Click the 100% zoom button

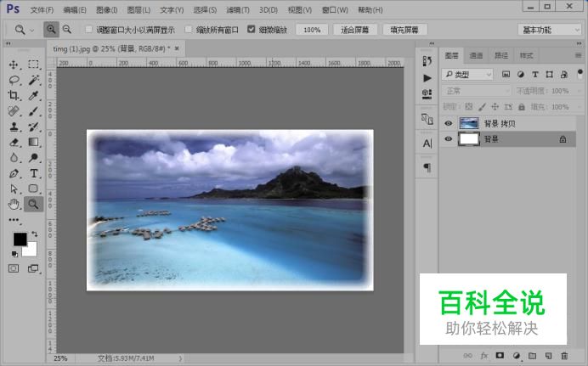[312, 30]
